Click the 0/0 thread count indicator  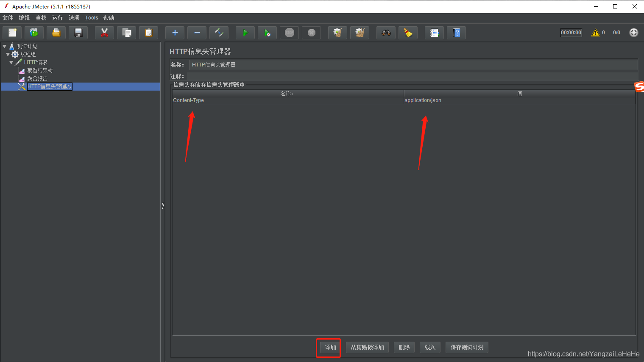[x=616, y=33]
